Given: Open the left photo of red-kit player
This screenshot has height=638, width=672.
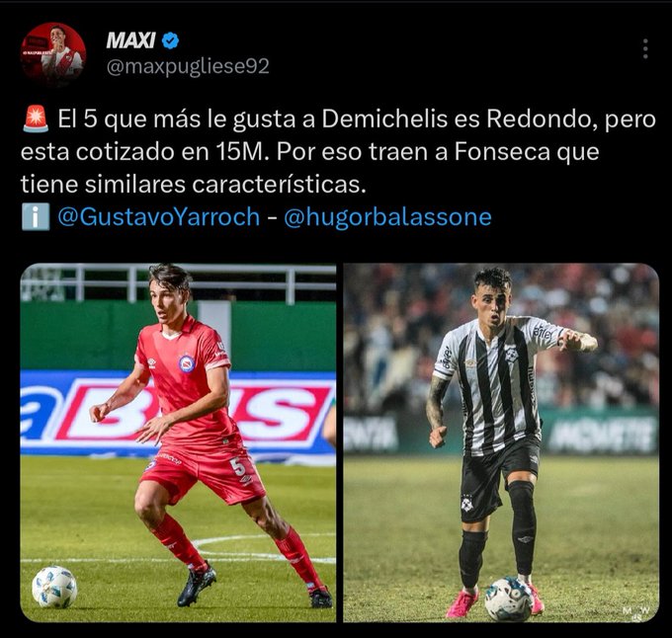Looking at the screenshot, I should (178, 442).
